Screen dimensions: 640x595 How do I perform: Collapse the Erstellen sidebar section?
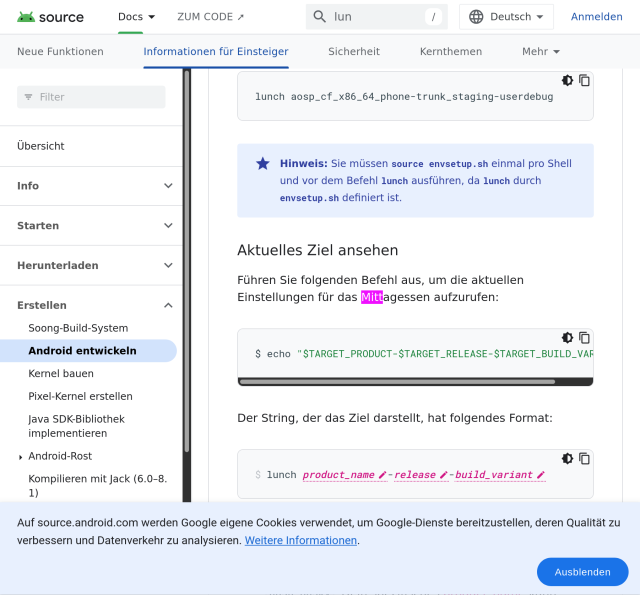pyautogui.click(x=168, y=305)
